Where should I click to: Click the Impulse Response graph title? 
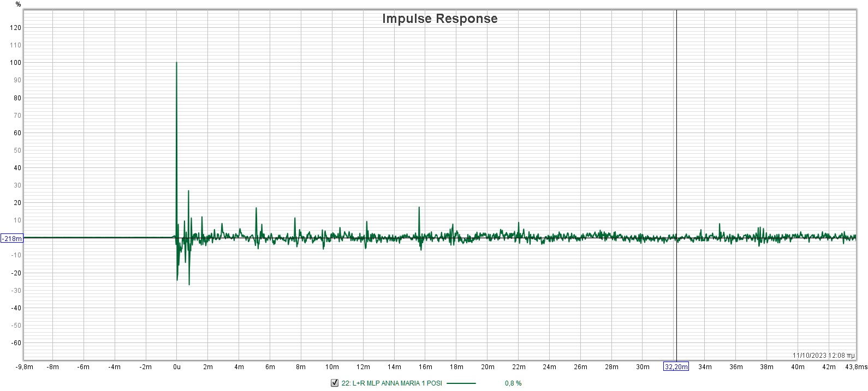tap(439, 19)
